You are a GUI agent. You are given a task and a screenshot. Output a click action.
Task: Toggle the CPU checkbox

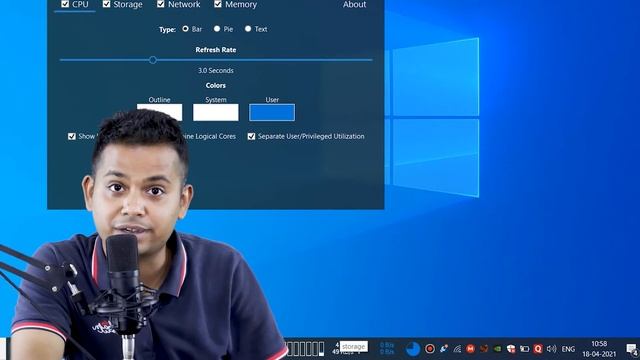[65, 4]
